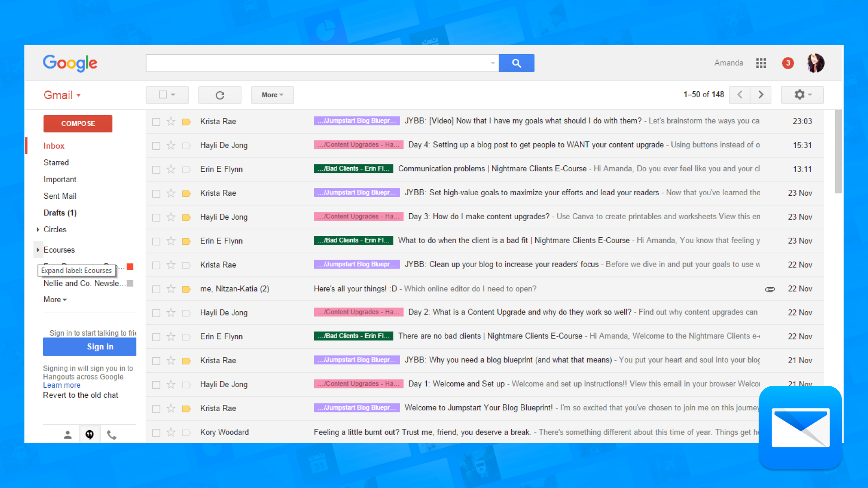
Task: Star the top Krista Rae email
Action: point(171,122)
